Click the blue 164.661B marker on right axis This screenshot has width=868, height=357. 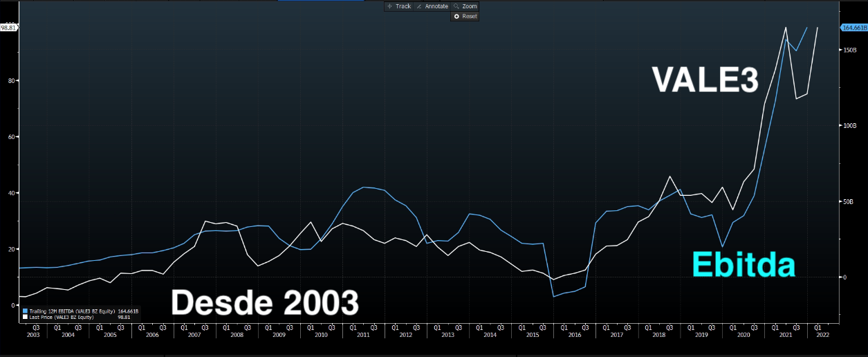click(853, 28)
